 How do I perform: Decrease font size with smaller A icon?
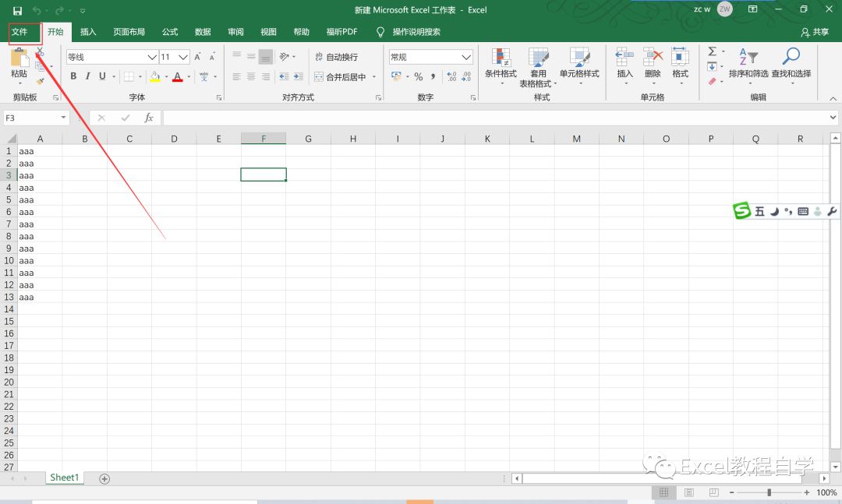point(212,57)
